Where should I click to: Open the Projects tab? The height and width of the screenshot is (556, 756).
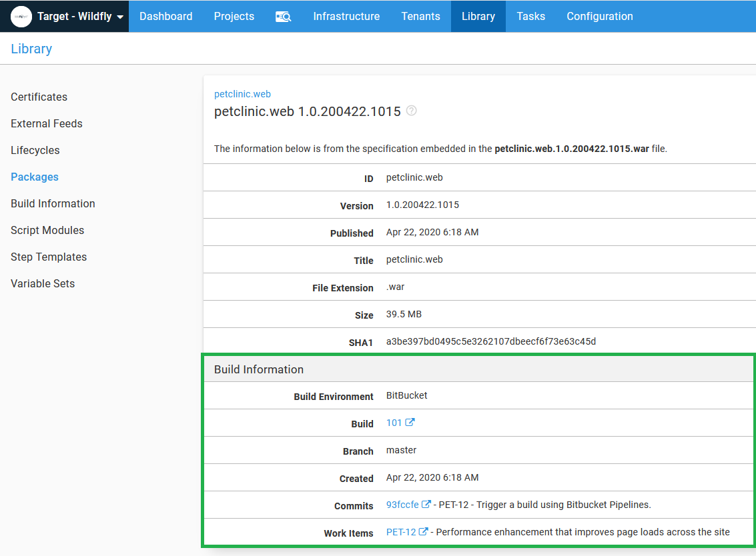click(234, 16)
